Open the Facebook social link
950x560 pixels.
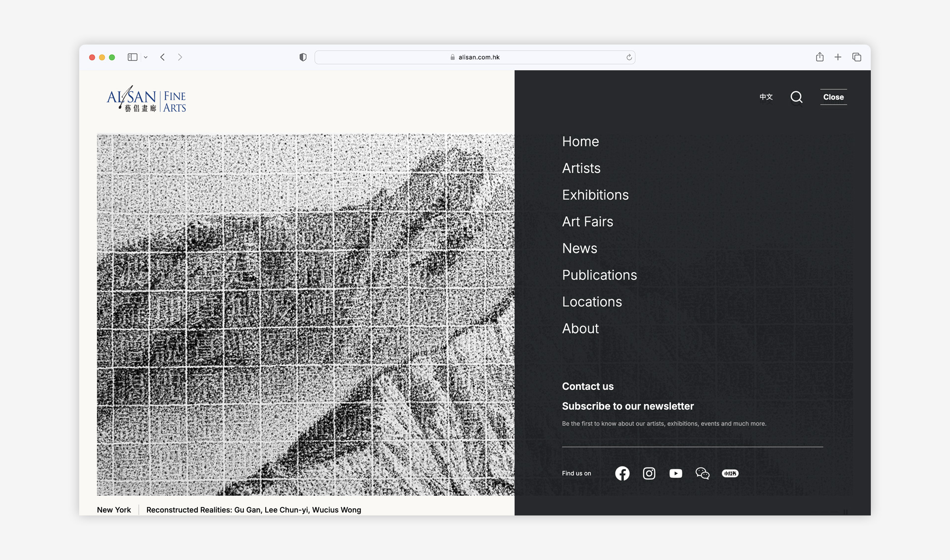622,473
